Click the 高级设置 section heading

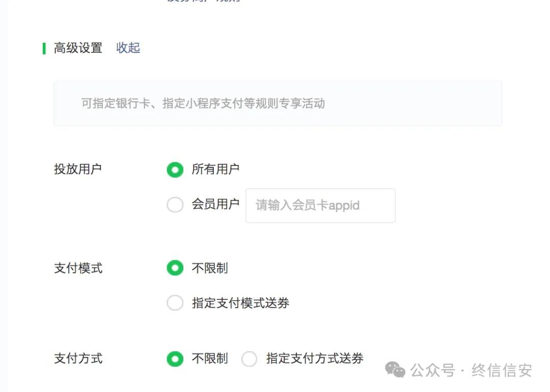(x=77, y=48)
